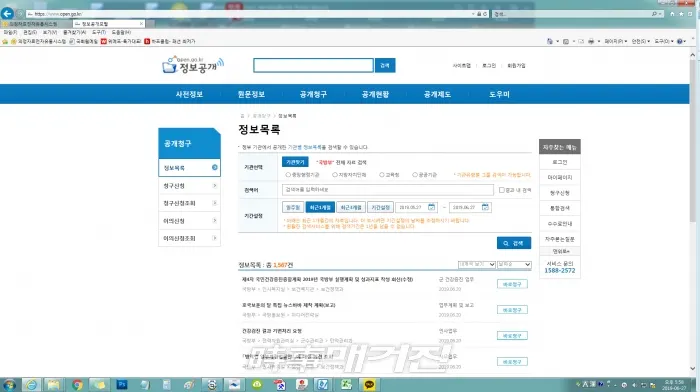This screenshot has width=700, height=392.
Task: Select the 공공기관 radio button
Action: pos(415,175)
